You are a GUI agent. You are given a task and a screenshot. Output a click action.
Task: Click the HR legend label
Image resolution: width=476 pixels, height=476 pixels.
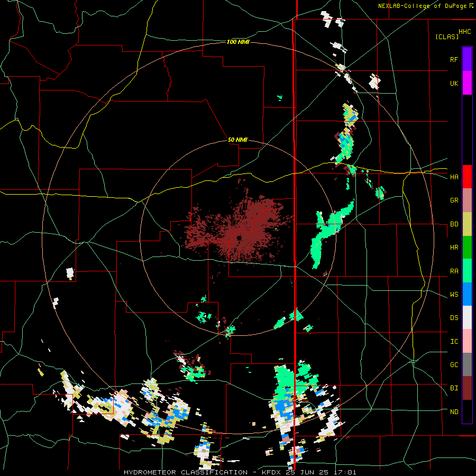coord(454,248)
